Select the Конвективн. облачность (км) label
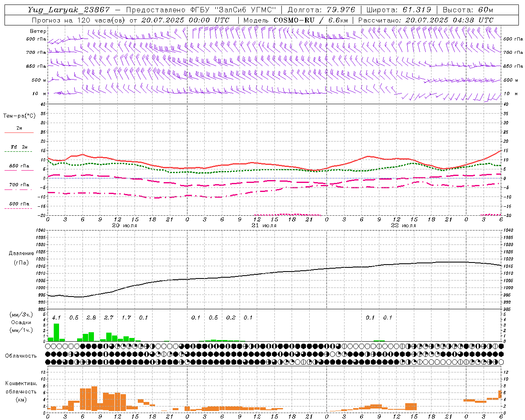The width and height of the screenshot is (525, 420). coord(21,391)
